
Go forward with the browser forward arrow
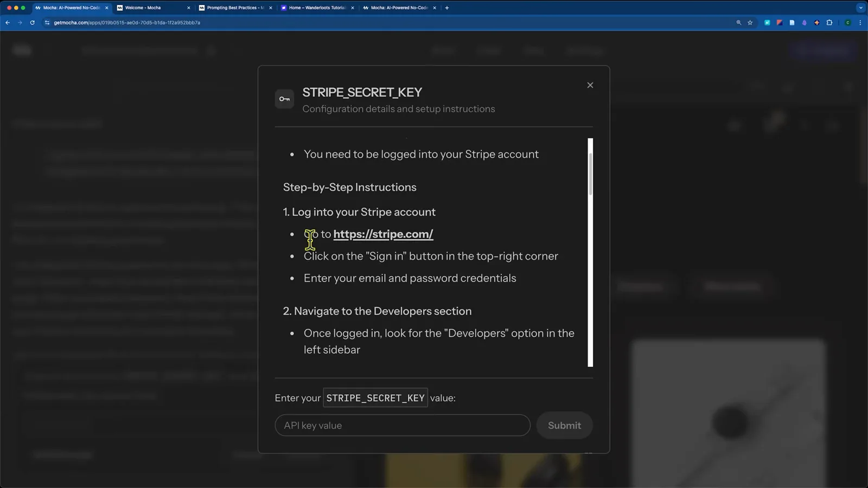pyautogui.click(x=20, y=23)
